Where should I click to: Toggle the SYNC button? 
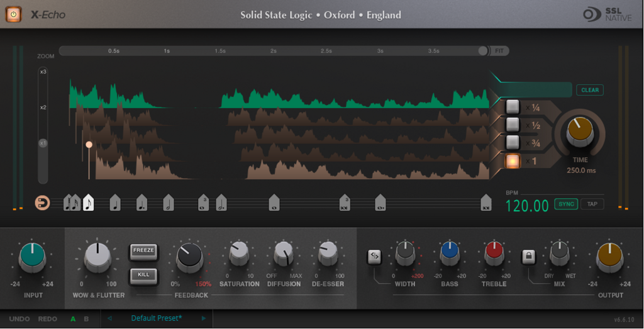(566, 204)
